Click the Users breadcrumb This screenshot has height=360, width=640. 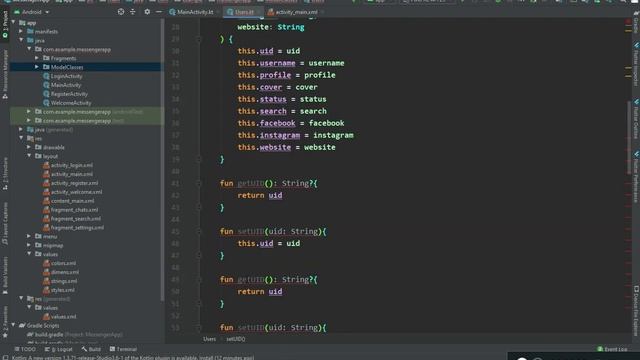click(209, 339)
